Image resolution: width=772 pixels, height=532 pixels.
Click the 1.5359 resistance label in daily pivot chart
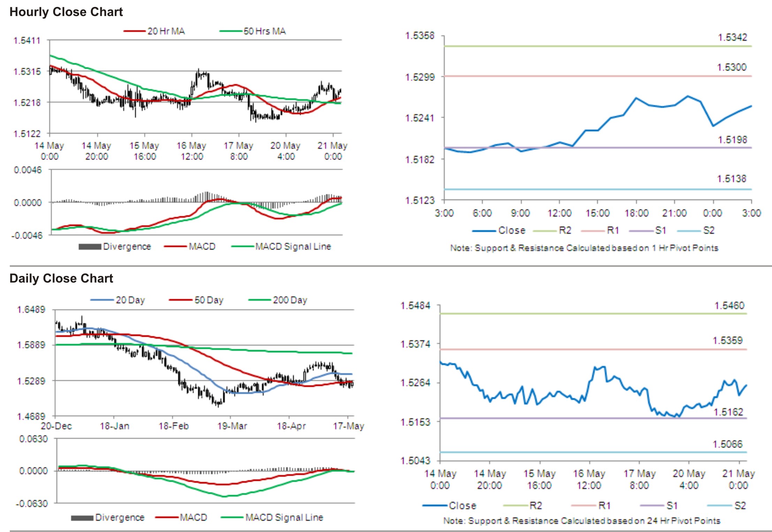click(728, 340)
